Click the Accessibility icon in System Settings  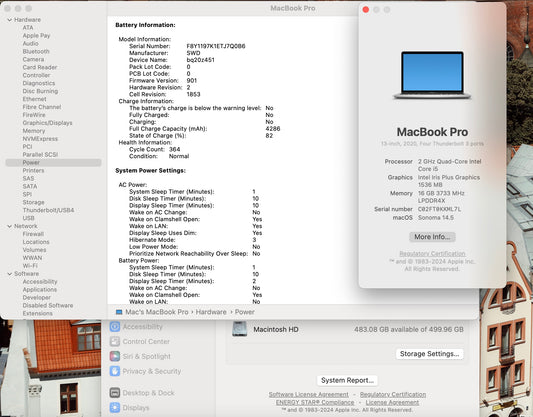tap(115, 327)
